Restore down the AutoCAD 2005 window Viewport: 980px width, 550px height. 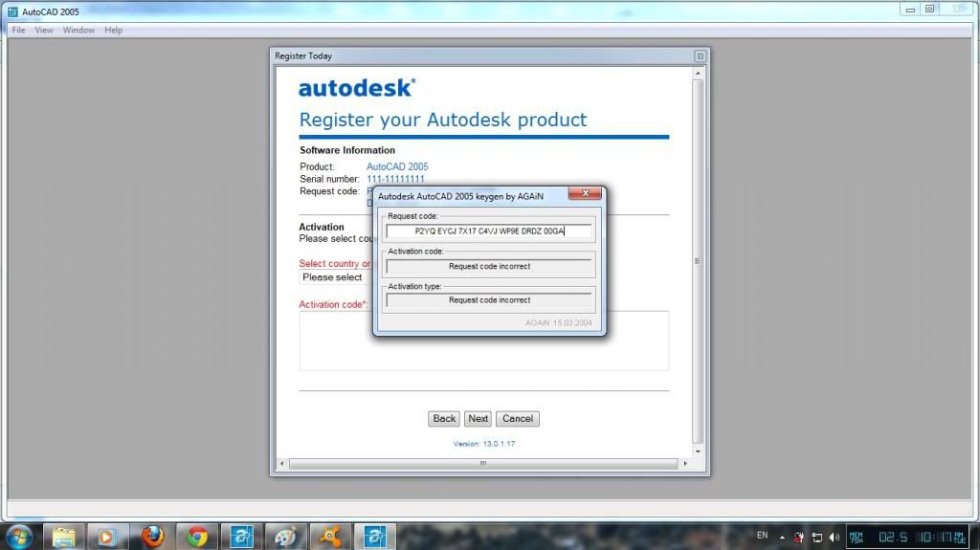(x=930, y=10)
